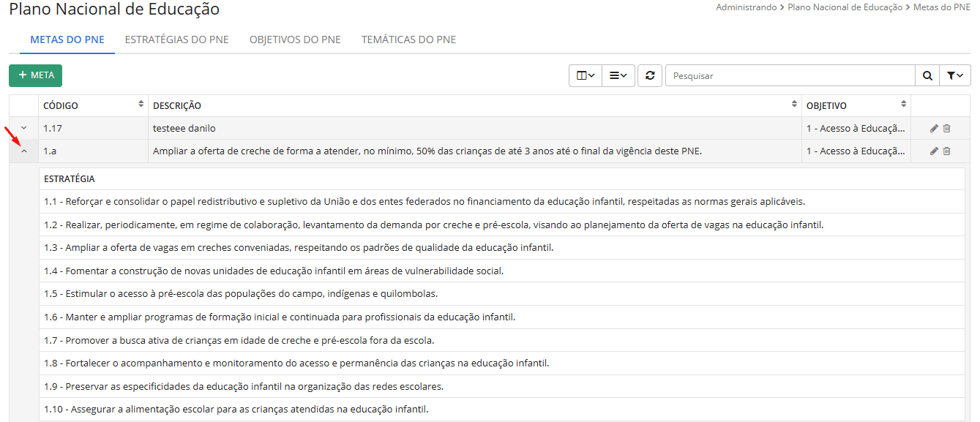Image resolution: width=980 pixels, height=422 pixels.
Task: Select strategy 1.4 Fomentar a construção
Action: tap(502, 271)
